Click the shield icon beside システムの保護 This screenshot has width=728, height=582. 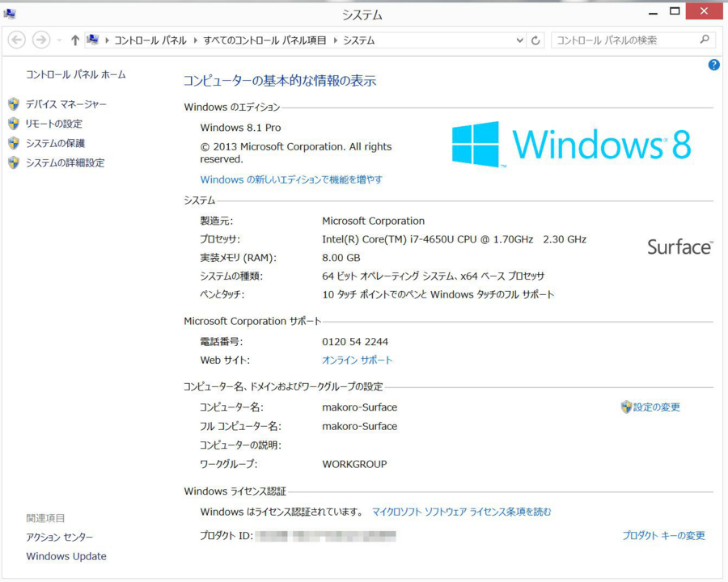click(13, 142)
